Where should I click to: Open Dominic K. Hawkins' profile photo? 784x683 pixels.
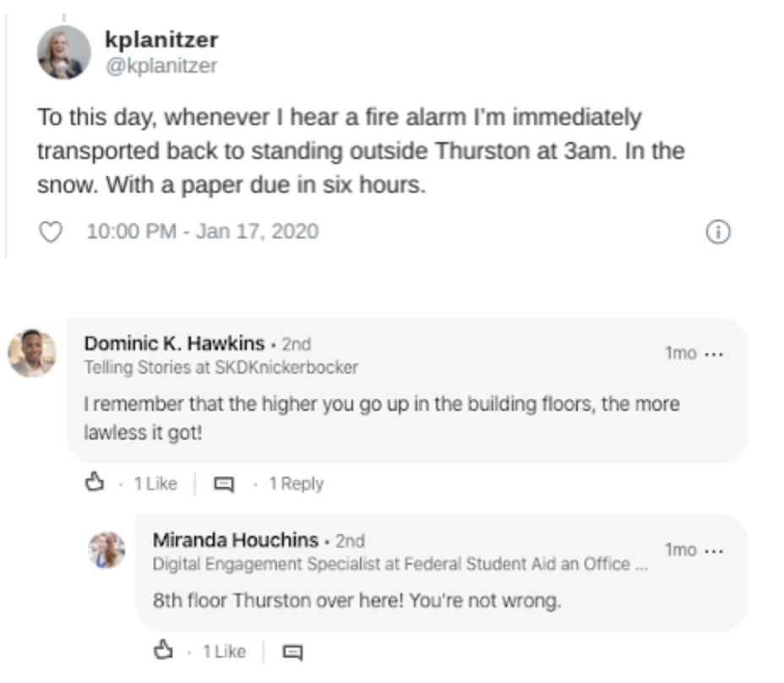click(32, 352)
